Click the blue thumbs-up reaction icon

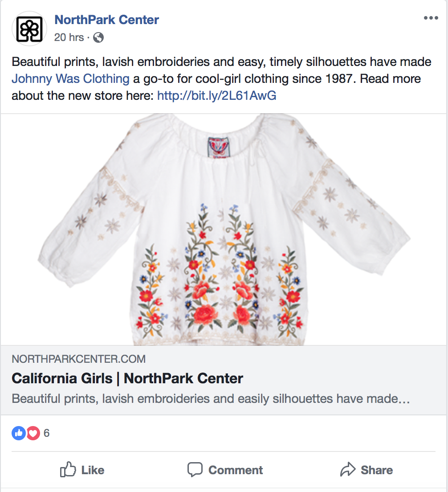click(x=19, y=433)
